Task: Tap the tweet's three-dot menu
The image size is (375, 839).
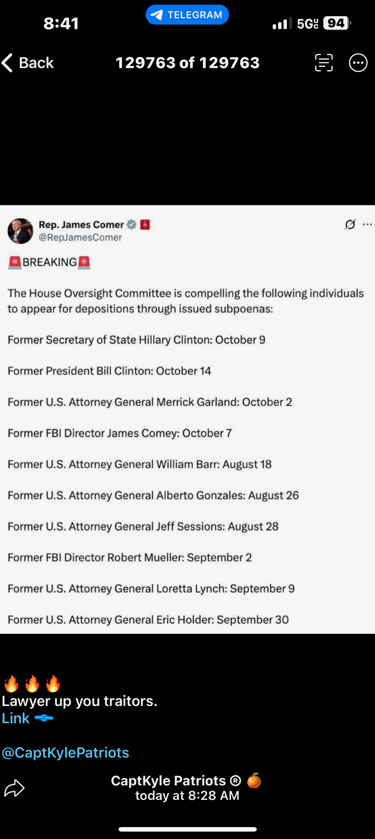Action: click(x=367, y=225)
